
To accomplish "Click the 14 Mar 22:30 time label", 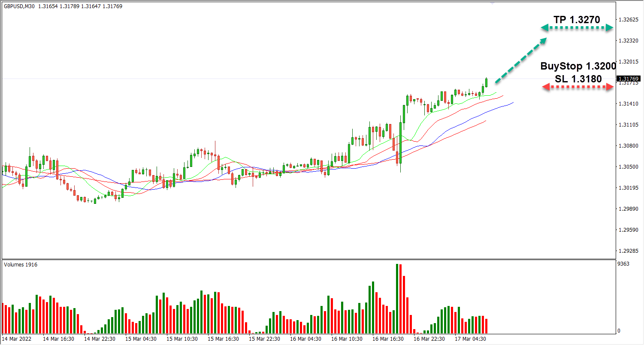I will pos(99,339).
